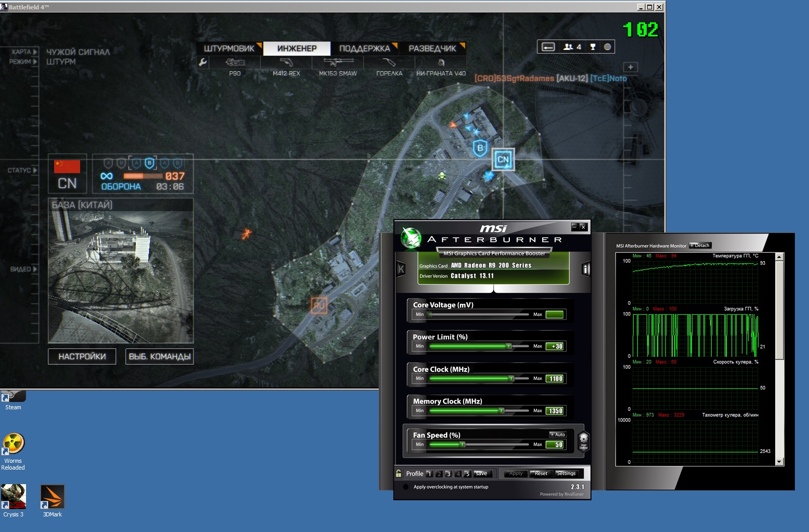This screenshot has width=809, height=532.
Task: Select the ПОДДЕРЖКА class tab
Action: click(365, 48)
